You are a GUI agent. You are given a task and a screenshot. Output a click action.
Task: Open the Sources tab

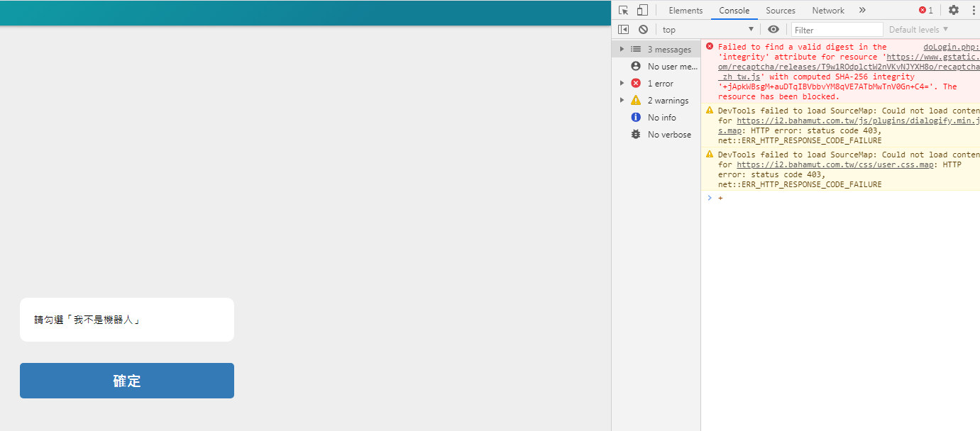tap(780, 10)
